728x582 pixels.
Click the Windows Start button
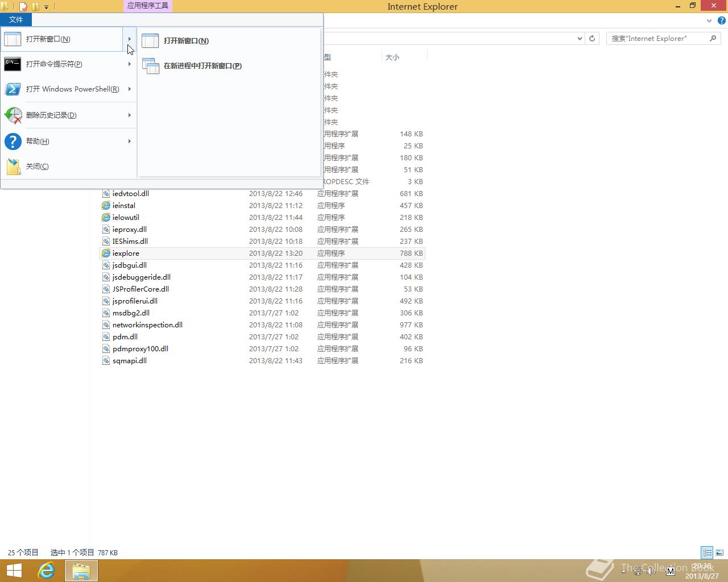click(x=14, y=571)
